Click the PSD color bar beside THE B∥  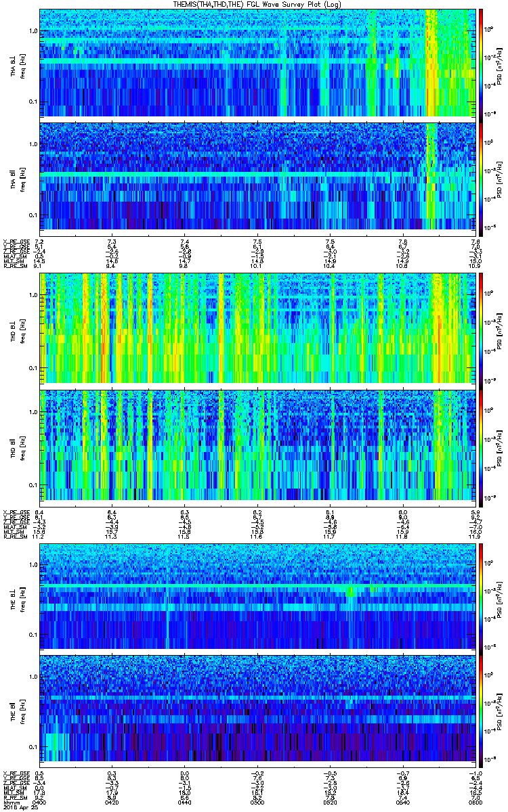[x=481, y=710]
